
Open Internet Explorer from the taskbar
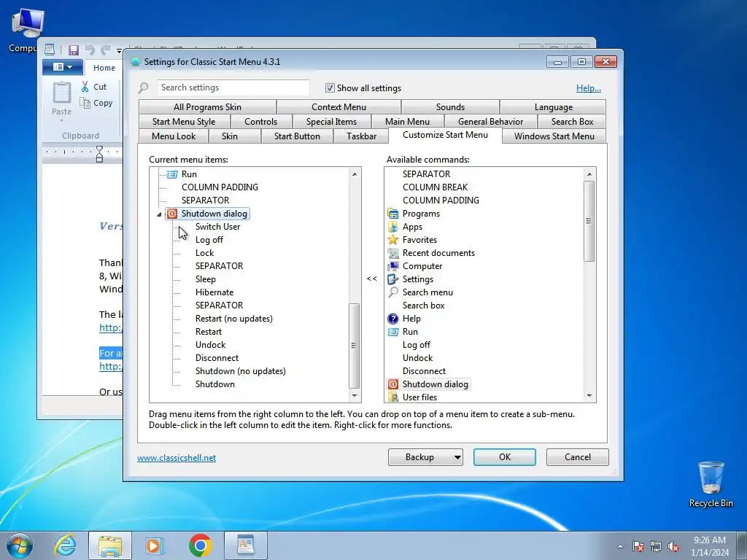[x=65, y=545]
